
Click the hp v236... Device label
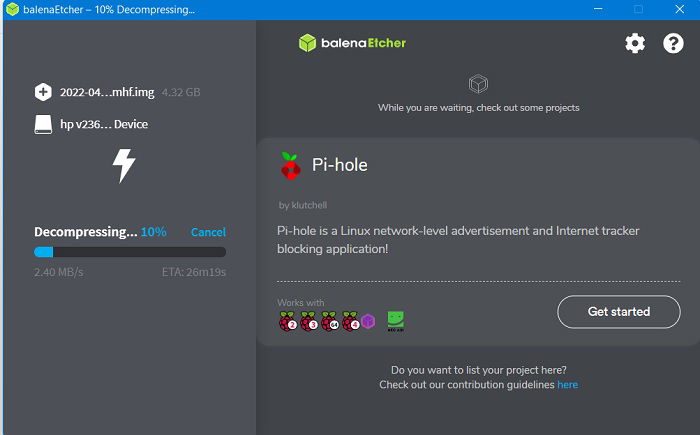[104, 124]
